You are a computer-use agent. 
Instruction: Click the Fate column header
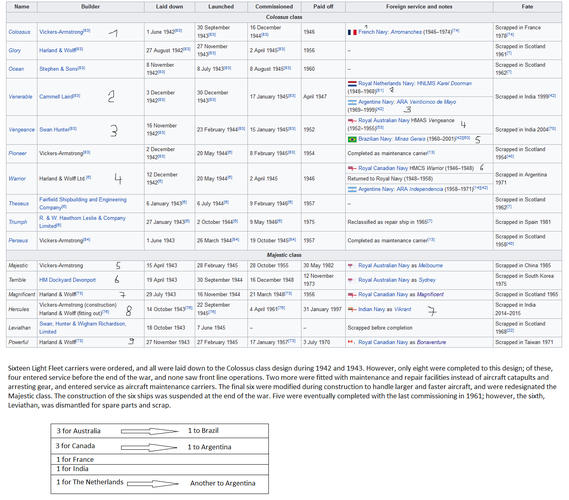coord(527,7)
